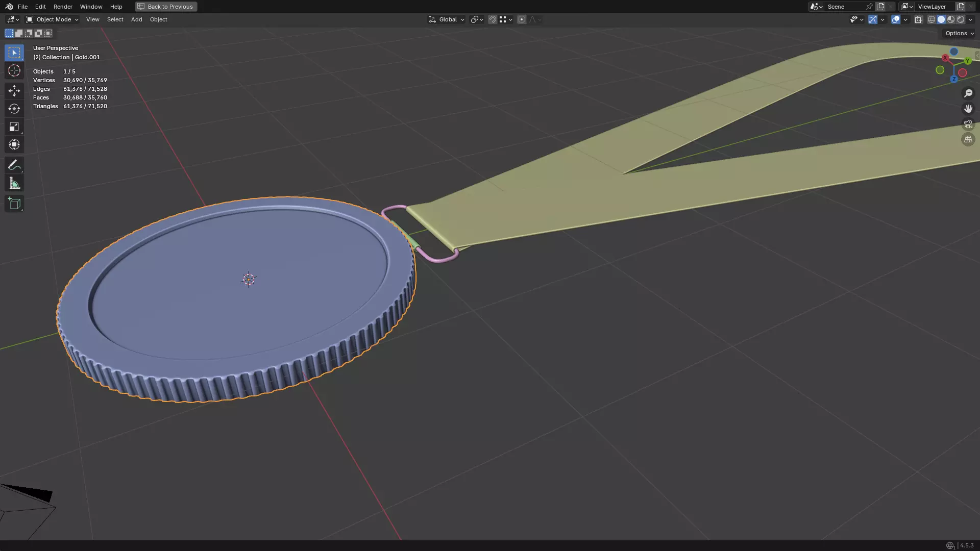Set selection mode to extend

(19, 33)
